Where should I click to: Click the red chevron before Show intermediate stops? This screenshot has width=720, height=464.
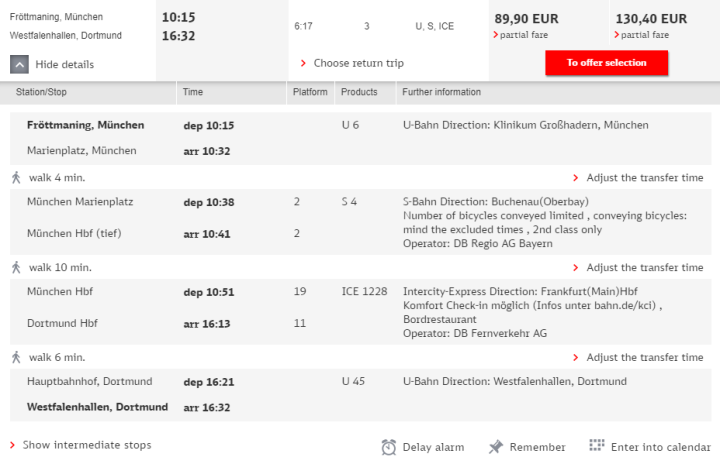click(12, 445)
